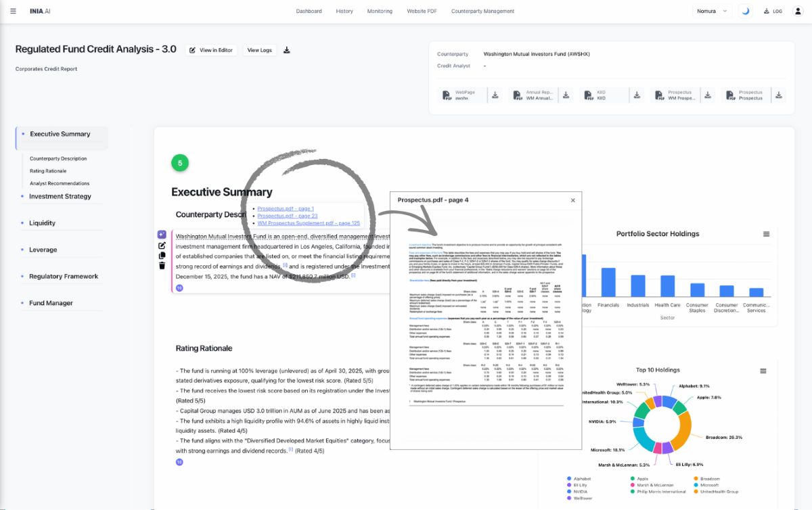Click the edit pencil icon beside description

[162, 245]
